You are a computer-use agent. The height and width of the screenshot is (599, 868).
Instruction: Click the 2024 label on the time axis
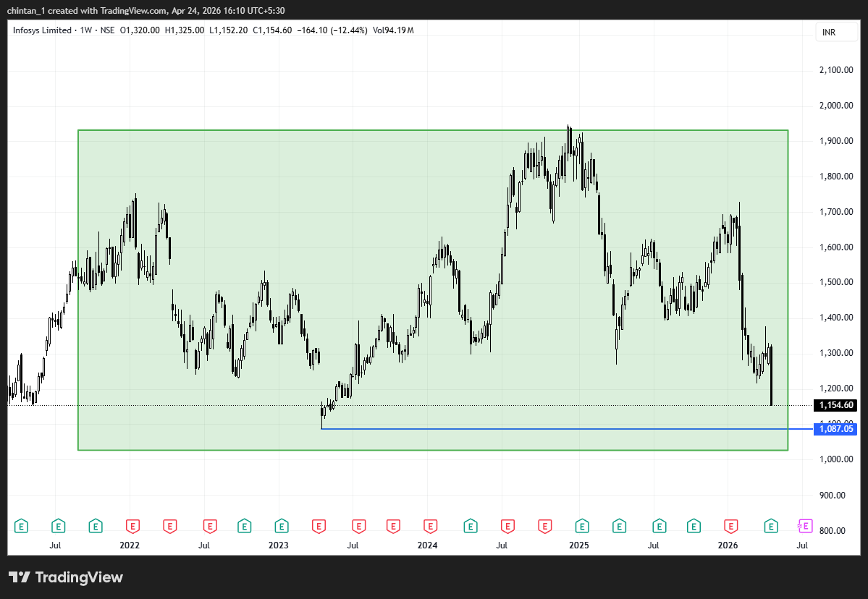tap(427, 545)
